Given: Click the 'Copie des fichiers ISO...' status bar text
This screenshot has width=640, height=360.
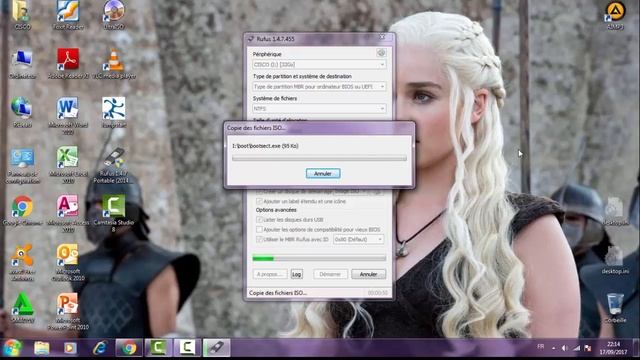Looking at the screenshot, I should click(278, 293).
